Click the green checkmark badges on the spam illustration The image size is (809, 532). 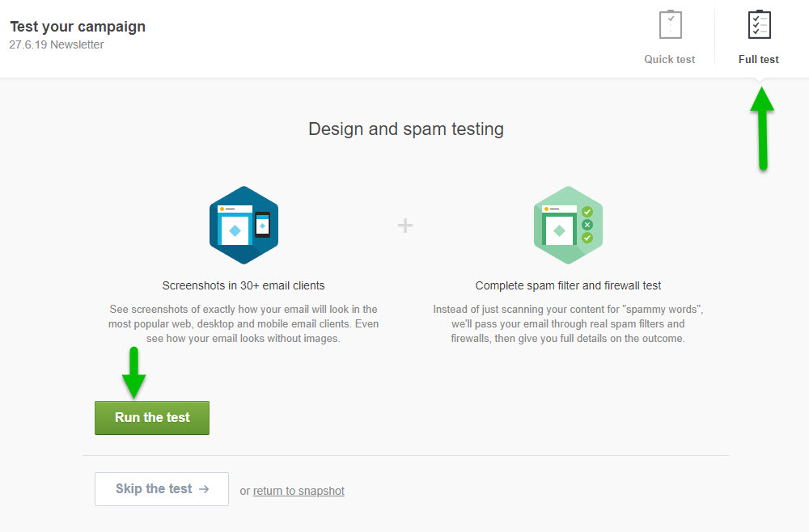(587, 212)
